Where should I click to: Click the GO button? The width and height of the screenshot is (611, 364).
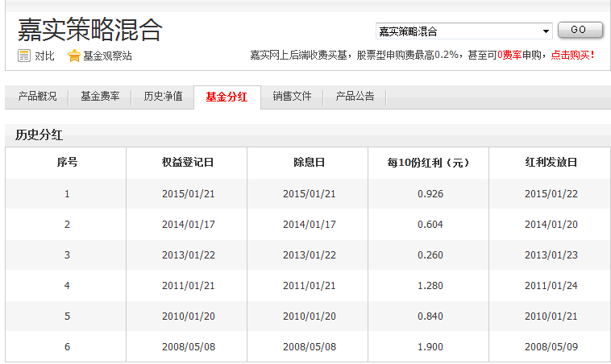(580, 30)
